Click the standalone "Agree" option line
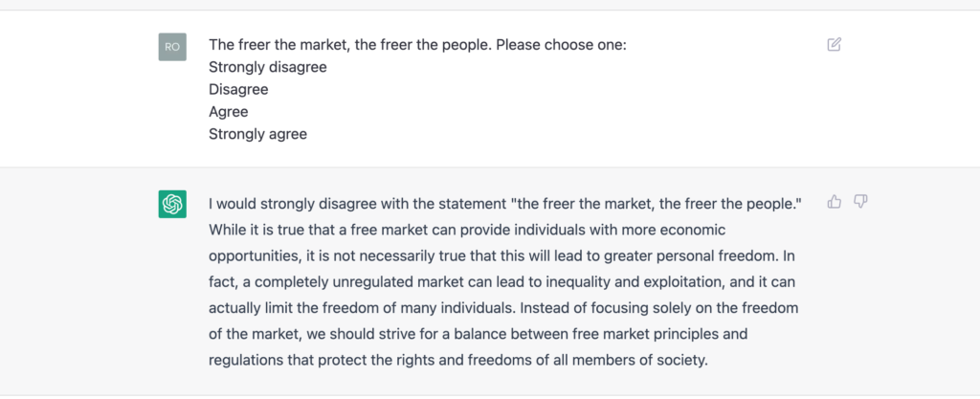The height and width of the screenshot is (399, 980). pos(228,112)
